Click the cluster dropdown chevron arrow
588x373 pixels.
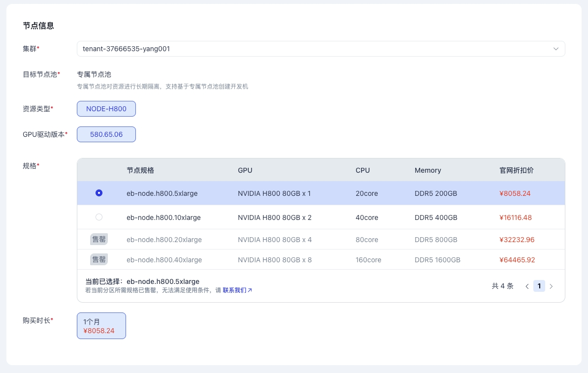coord(555,49)
